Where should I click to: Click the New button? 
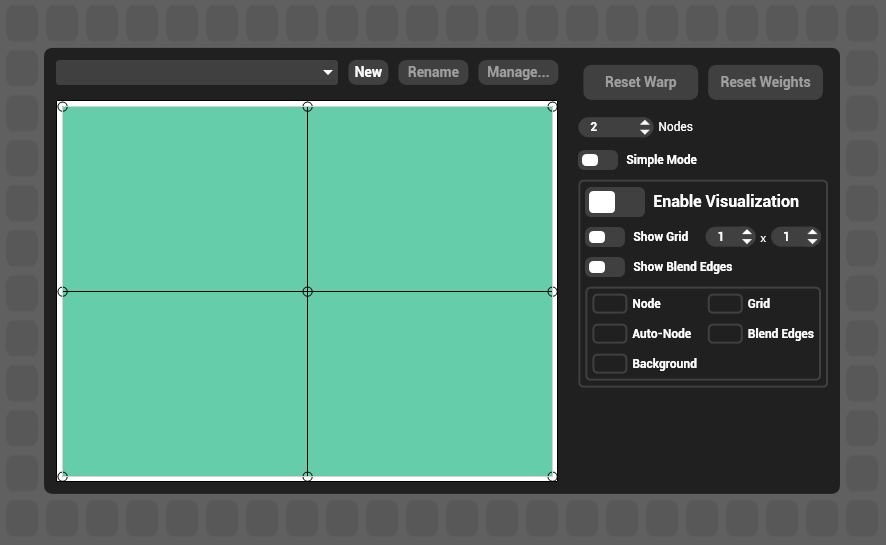368,72
